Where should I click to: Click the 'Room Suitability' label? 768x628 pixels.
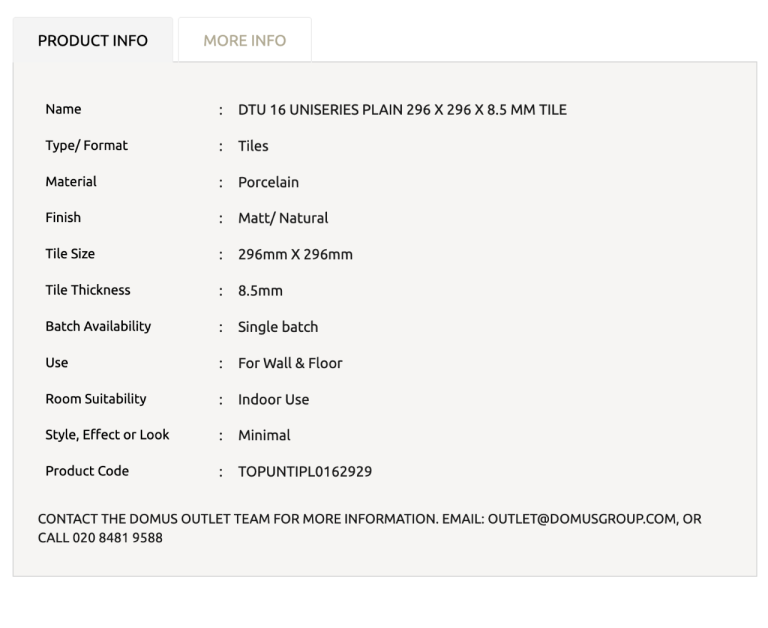point(96,399)
